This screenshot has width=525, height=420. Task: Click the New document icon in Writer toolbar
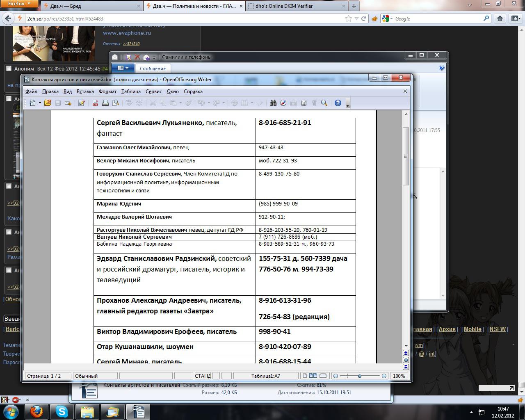(32, 103)
